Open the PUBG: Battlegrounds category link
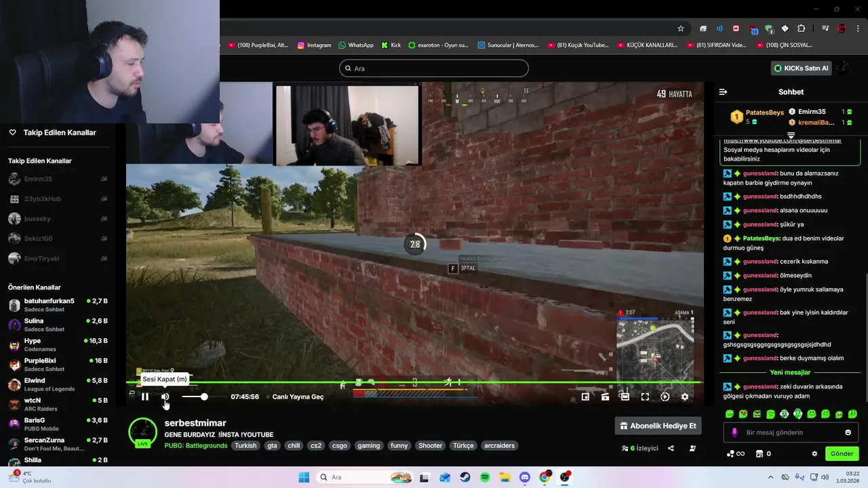 196,445
